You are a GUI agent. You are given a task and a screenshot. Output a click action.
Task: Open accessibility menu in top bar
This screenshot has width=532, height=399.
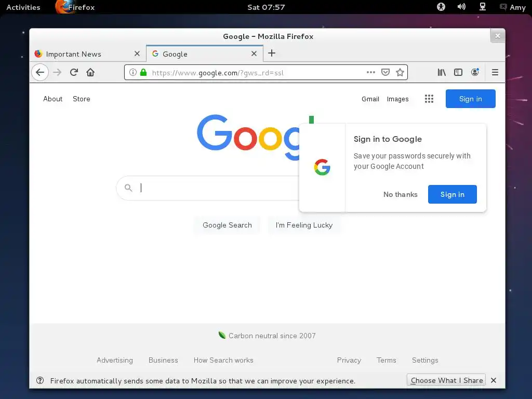[x=441, y=7]
